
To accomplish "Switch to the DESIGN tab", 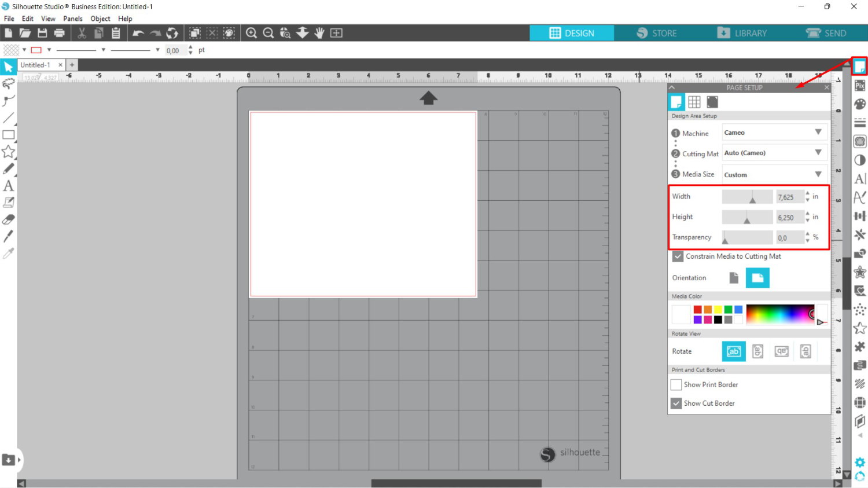I will click(x=572, y=33).
